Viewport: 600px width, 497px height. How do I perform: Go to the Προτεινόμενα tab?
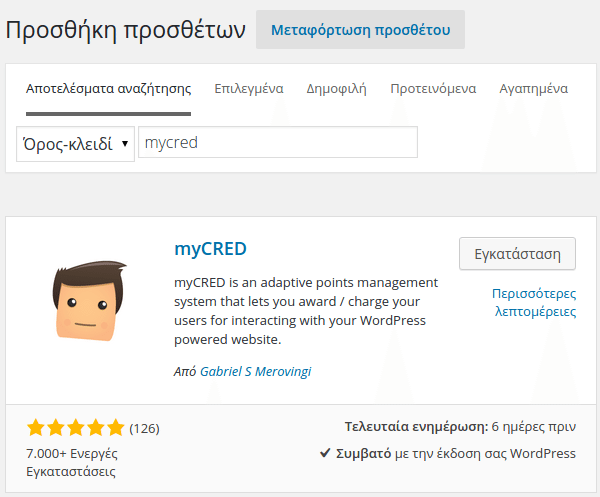433,89
